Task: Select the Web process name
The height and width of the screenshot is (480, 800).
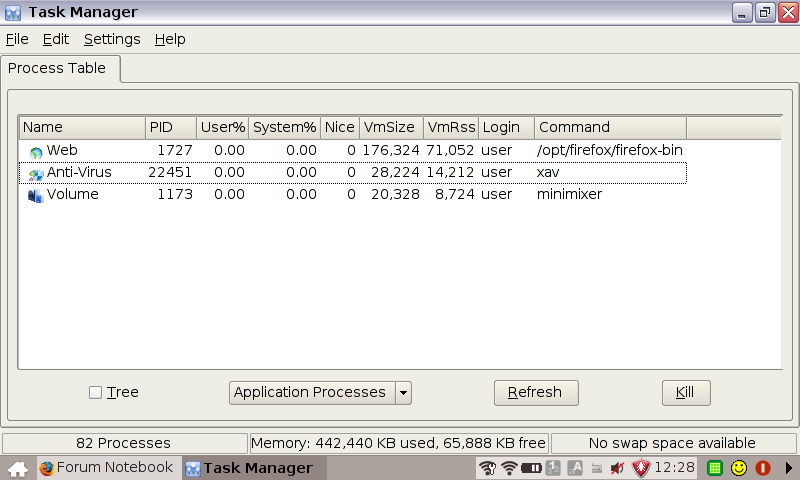Action: pyautogui.click(x=62, y=150)
